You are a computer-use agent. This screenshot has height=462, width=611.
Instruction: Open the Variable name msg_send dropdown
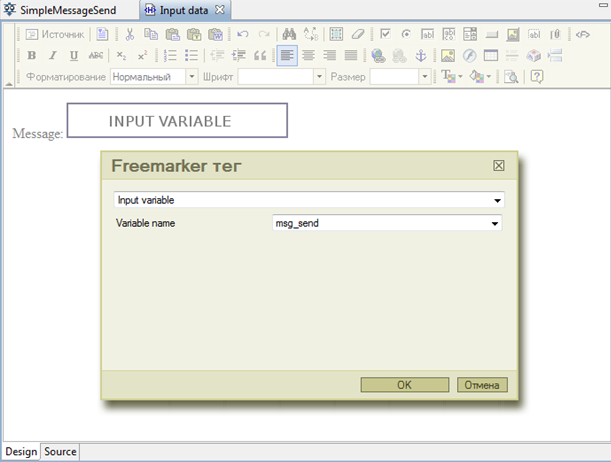click(x=387, y=223)
